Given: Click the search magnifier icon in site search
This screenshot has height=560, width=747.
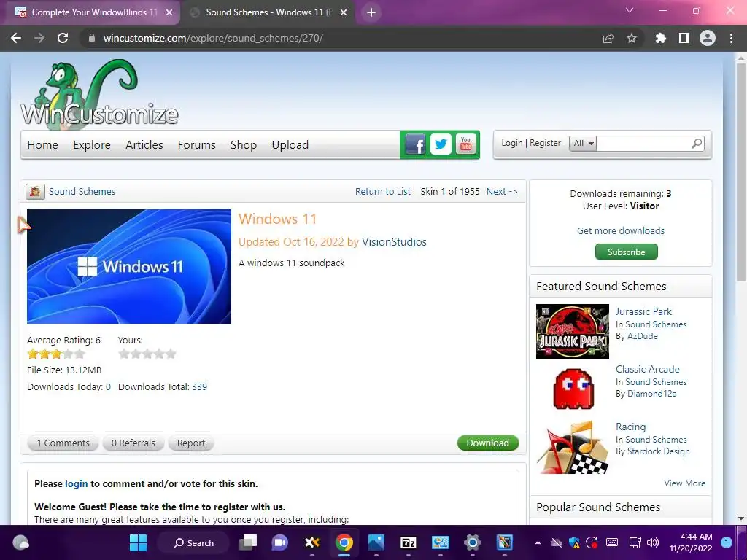Looking at the screenshot, I should coord(697,143).
